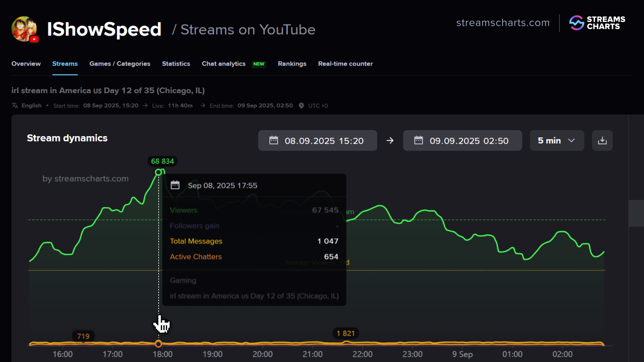Click the 68 834 peak viewers marker

pos(162,161)
